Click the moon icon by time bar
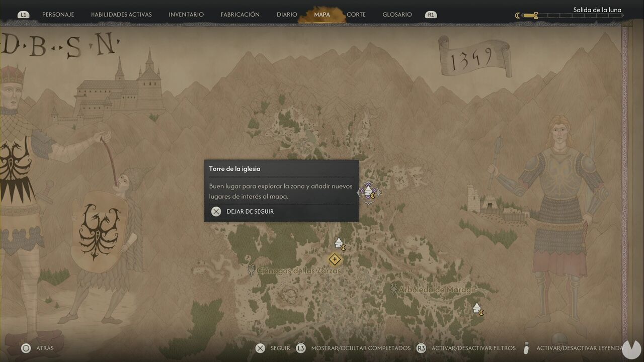The width and height of the screenshot is (644, 362). coord(518,16)
